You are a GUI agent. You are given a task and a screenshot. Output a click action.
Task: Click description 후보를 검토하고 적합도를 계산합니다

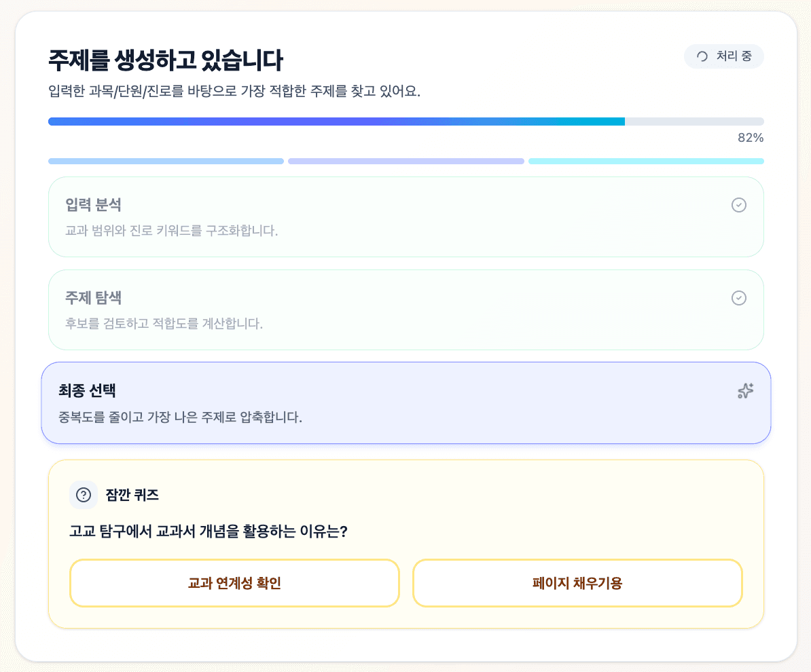click(x=164, y=324)
